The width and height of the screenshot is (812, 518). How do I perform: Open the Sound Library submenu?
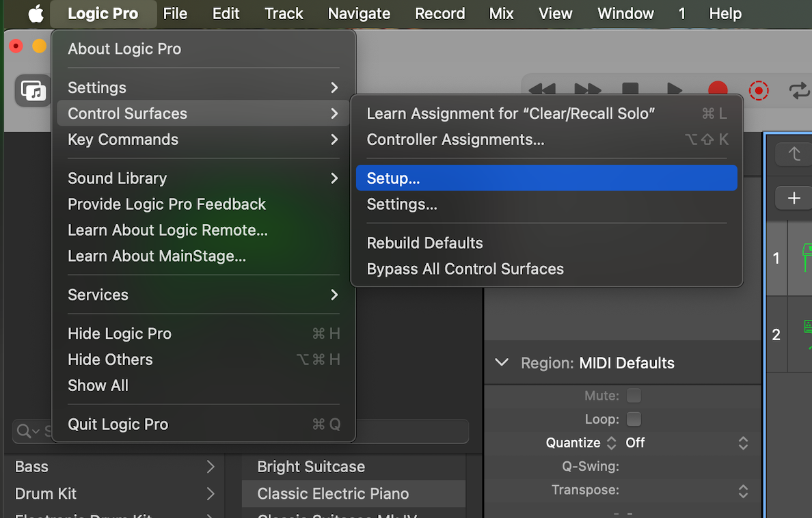[x=204, y=178]
